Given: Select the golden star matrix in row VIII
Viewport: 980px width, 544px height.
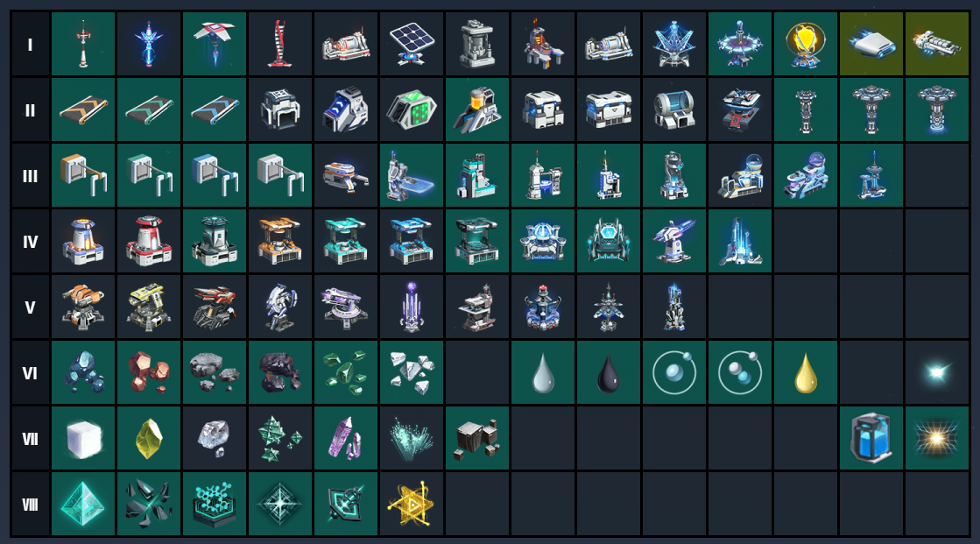Looking at the screenshot, I should click(x=412, y=504).
